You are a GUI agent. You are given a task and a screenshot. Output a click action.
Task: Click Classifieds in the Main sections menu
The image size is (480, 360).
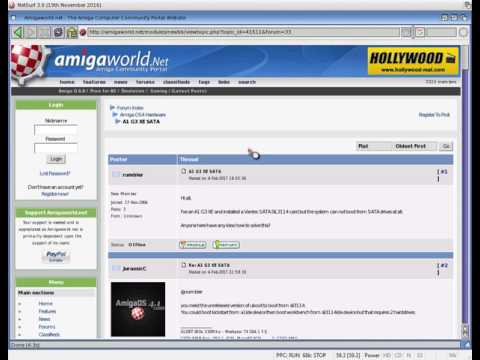point(49,335)
